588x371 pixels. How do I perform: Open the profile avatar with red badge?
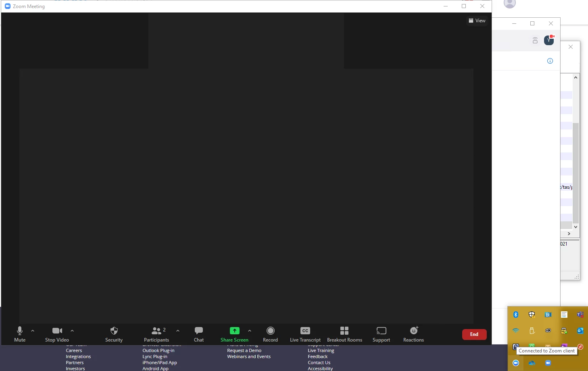coord(549,40)
